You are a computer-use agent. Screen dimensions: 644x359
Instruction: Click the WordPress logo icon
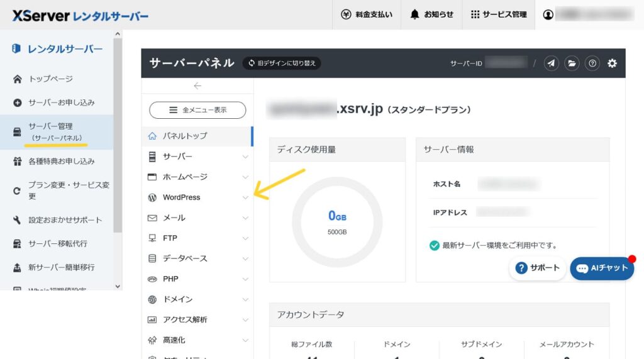(x=152, y=197)
